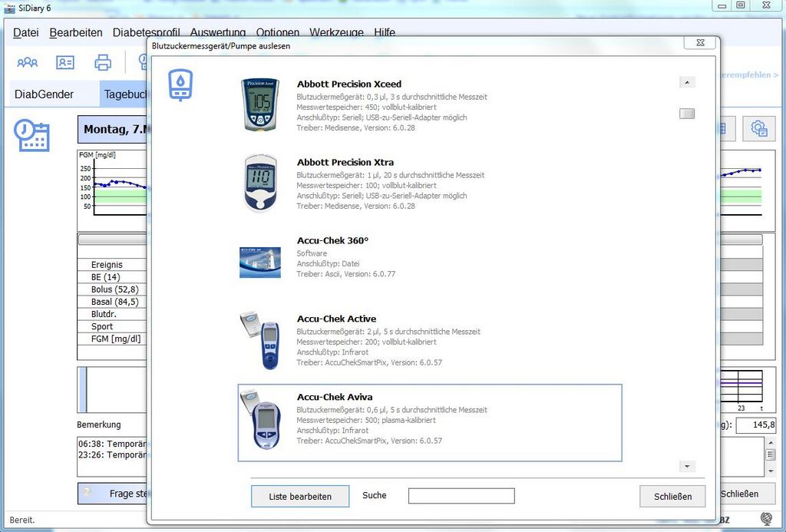Click the 'Sport' row label
Screen dimensions: 786x532
(x=102, y=326)
